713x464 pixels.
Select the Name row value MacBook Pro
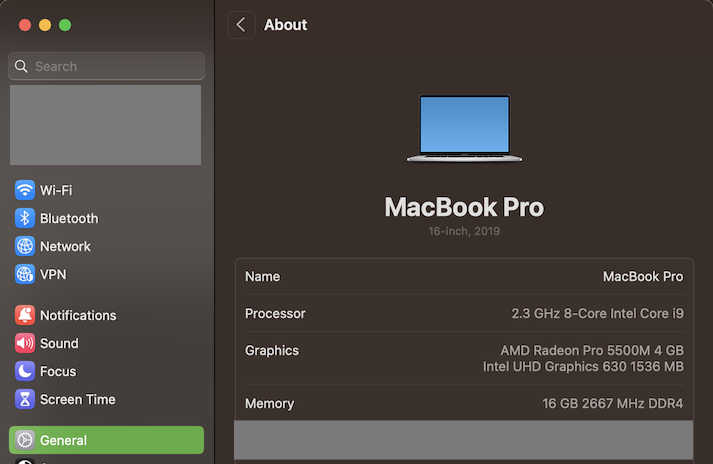tap(642, 276)
